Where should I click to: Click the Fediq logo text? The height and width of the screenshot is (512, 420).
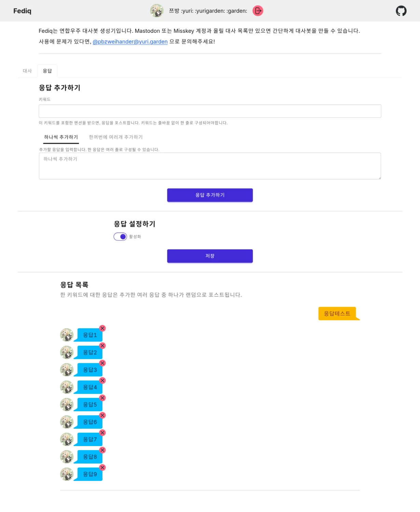(22, 11)
